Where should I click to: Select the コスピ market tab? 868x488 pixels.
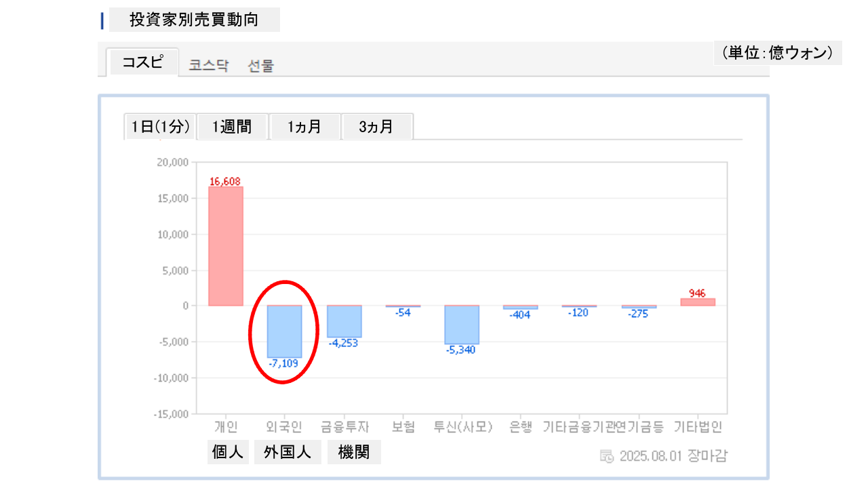[142, 62]
